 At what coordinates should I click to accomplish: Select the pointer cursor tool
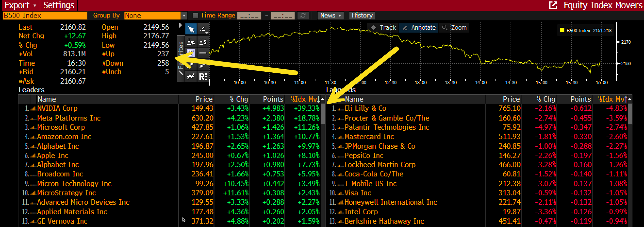pos(191,29)
